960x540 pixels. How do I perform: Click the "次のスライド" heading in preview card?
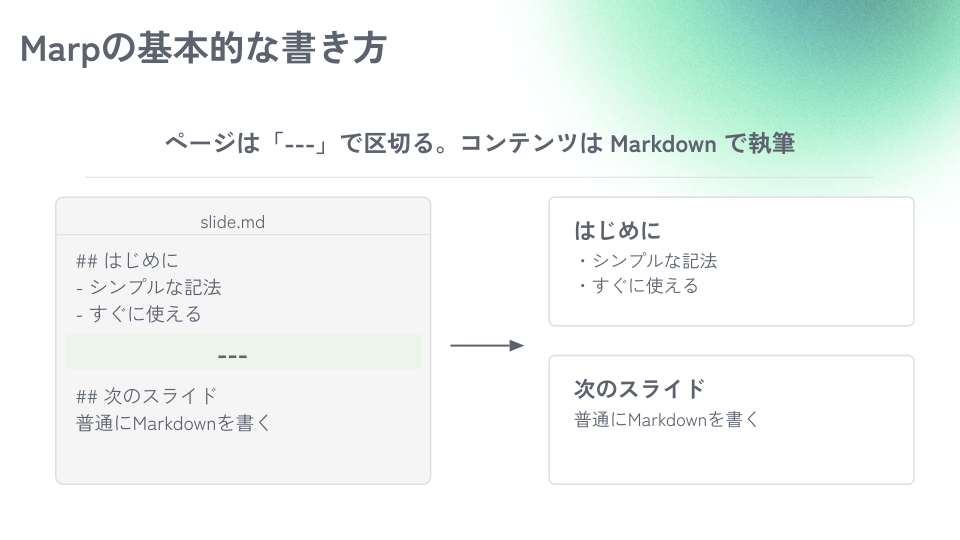639,388
